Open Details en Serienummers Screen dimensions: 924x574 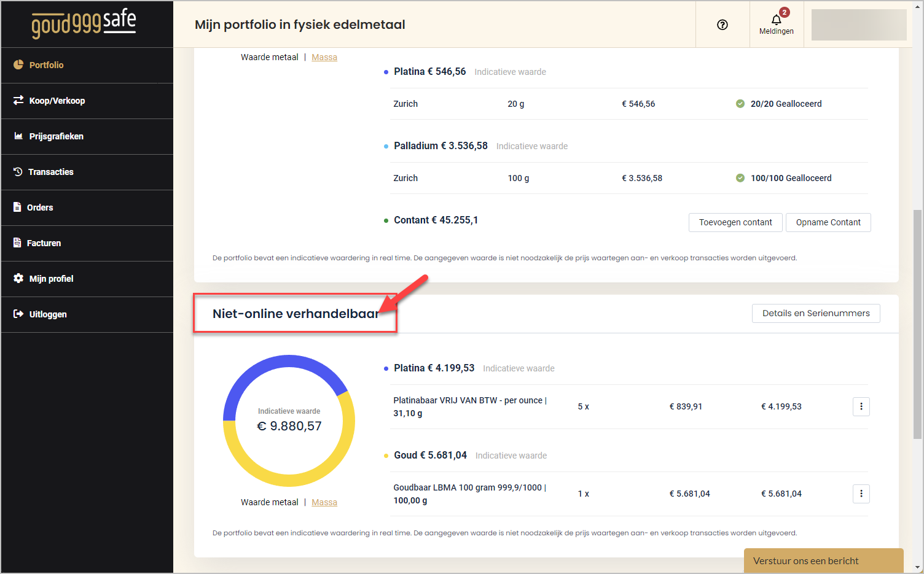(x=816, y=313)
